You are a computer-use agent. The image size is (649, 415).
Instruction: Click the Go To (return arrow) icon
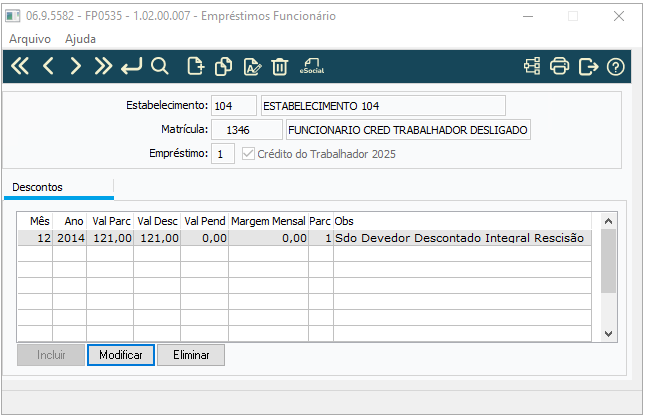pos(132,66)
